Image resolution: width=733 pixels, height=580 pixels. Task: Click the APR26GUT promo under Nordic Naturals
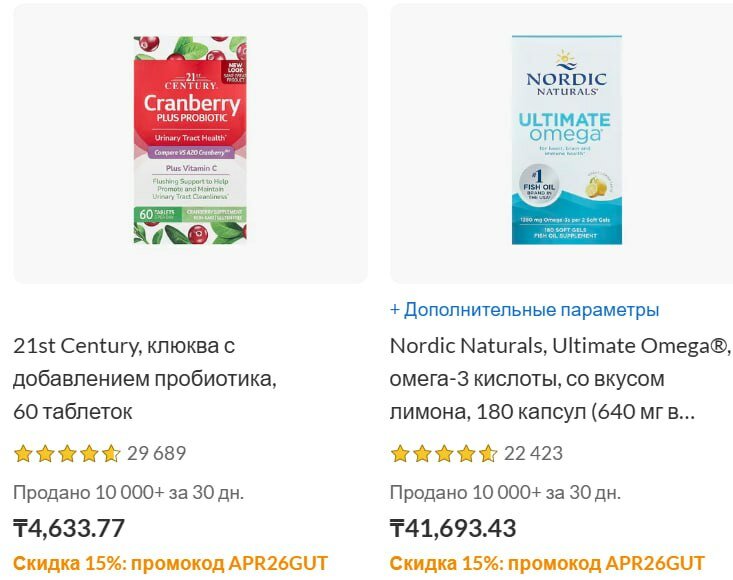coord(547,563)
